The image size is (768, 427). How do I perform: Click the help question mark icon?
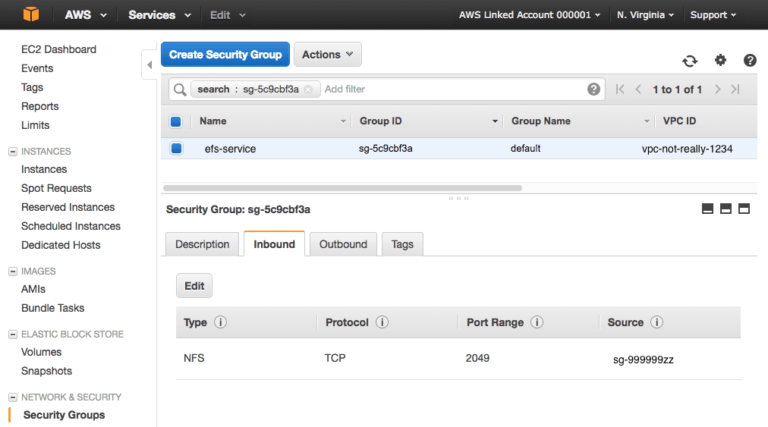[x=749, y=60]
